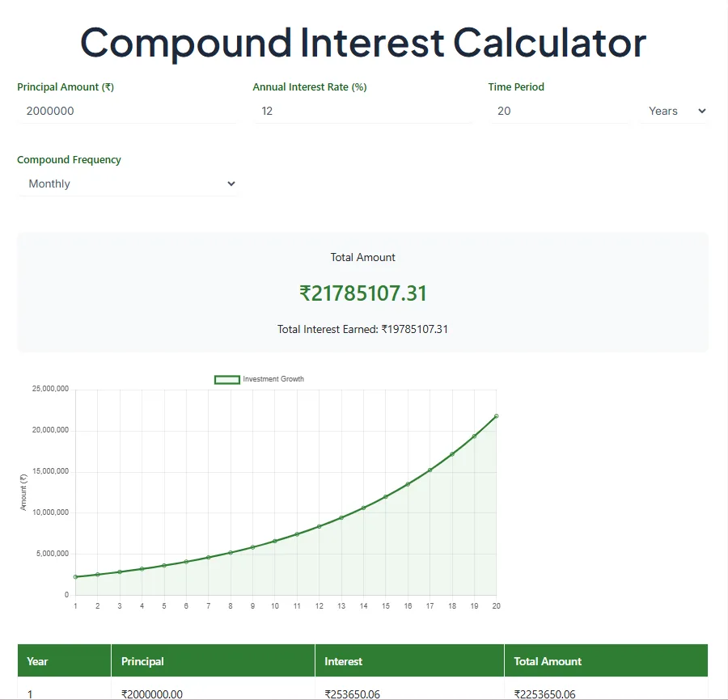
Task: Click the year 20 data point on chart
Action: point(496,416)
